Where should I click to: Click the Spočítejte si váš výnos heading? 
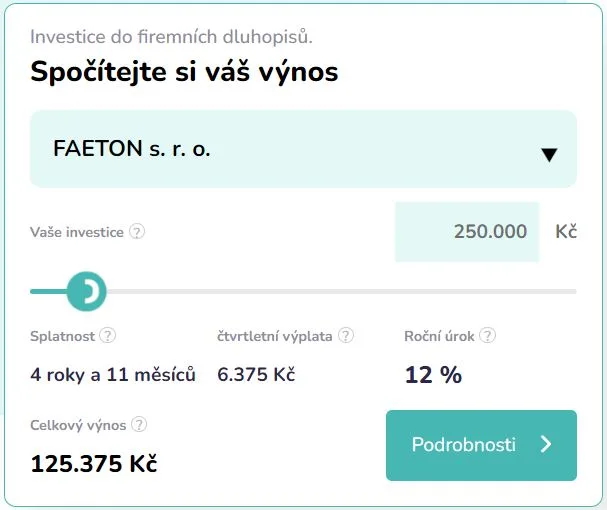(184, 72)
